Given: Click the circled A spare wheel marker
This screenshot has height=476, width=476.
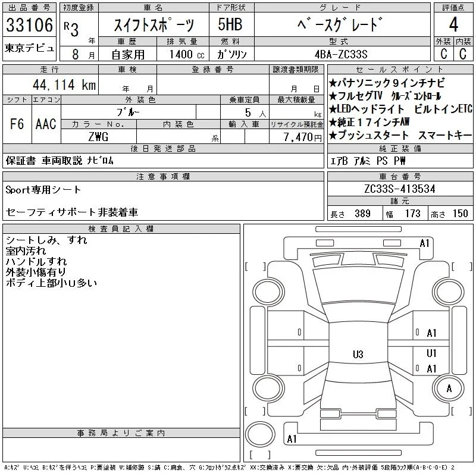Looking at the screenshot, I should point(449,389).
